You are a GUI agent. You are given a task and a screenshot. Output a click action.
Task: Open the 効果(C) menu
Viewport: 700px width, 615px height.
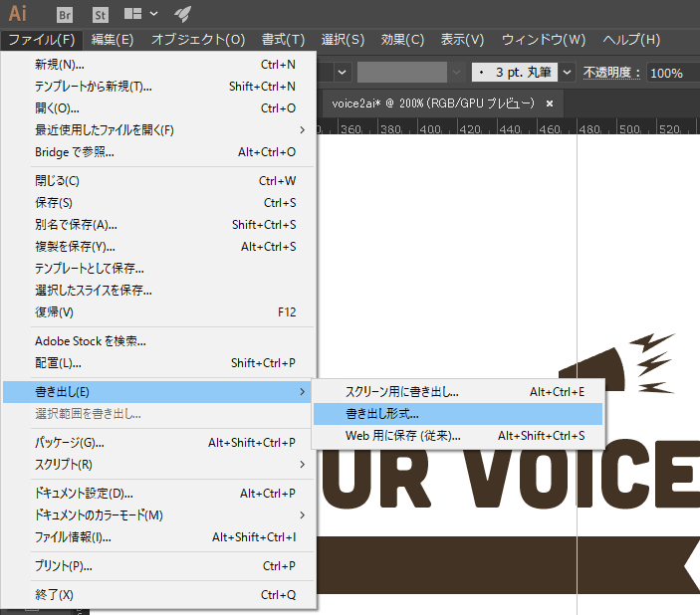coord(402,40)
